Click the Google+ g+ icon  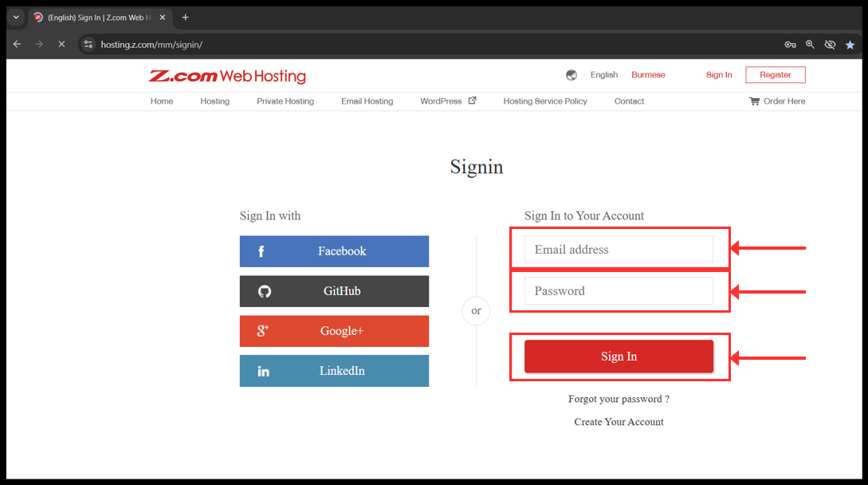[263, 331]
